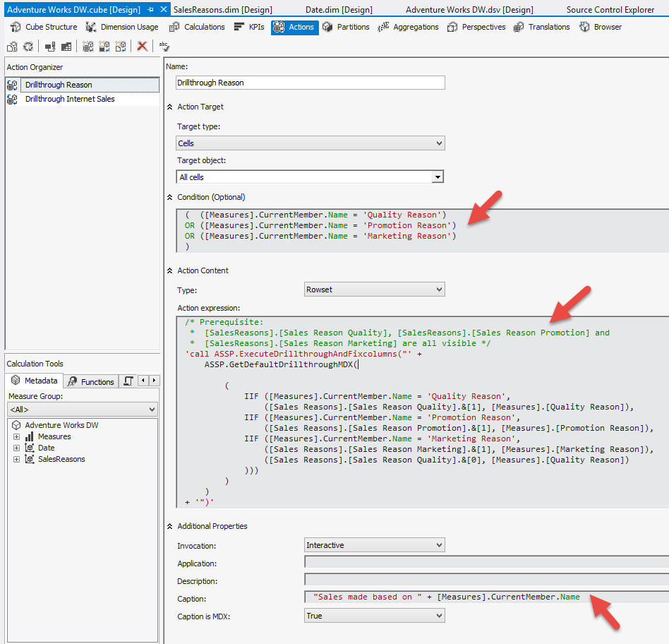The image size is (669, 644).
Task: Open the KPIs tab
Action: tap(249, 27)
